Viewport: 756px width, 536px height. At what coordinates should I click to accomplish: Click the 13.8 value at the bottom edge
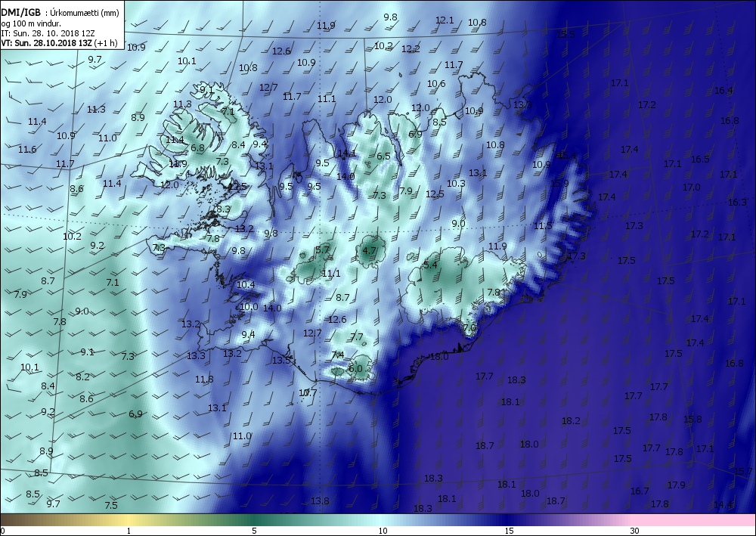point(320,500)
